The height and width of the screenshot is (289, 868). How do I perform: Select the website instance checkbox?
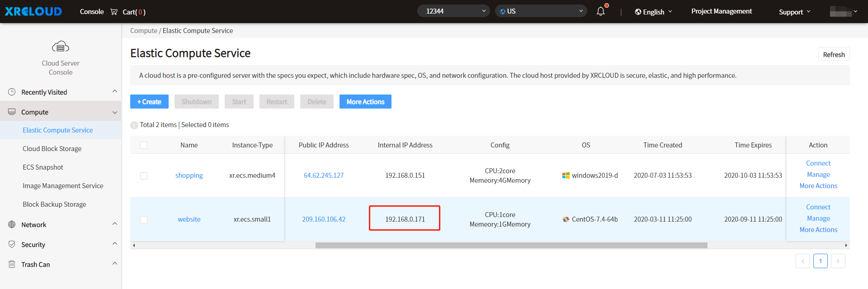tap(144, 220)
